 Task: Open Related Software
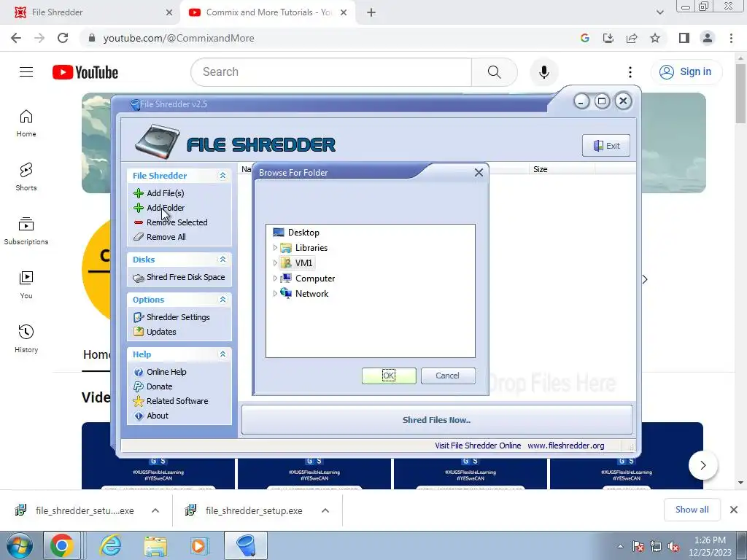pyautogui.click(x=171, y=401)
